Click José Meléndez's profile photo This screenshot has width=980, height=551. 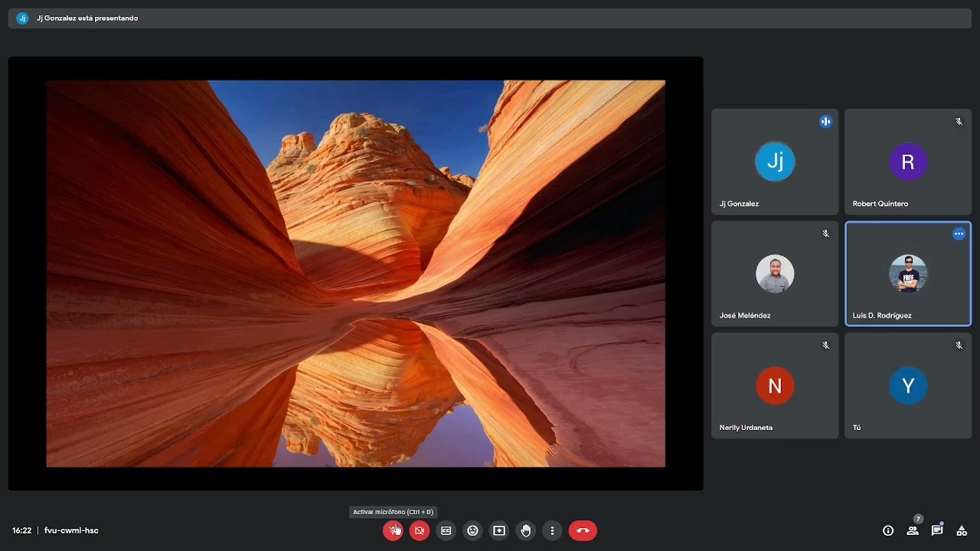(x=775, y=274)
